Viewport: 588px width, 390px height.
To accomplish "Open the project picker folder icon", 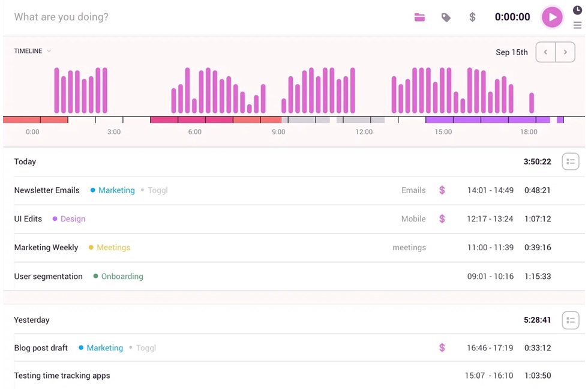I will coord(419,17).
